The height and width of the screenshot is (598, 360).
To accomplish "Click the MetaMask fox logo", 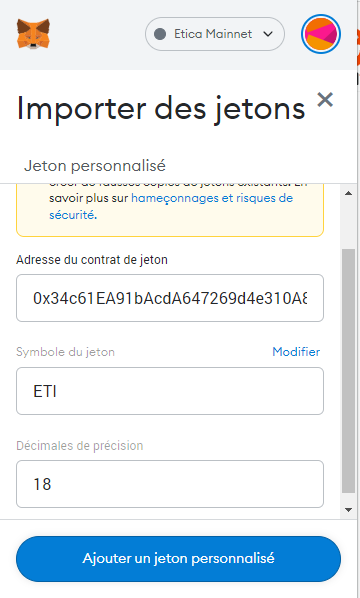I will tap(33, 34).
